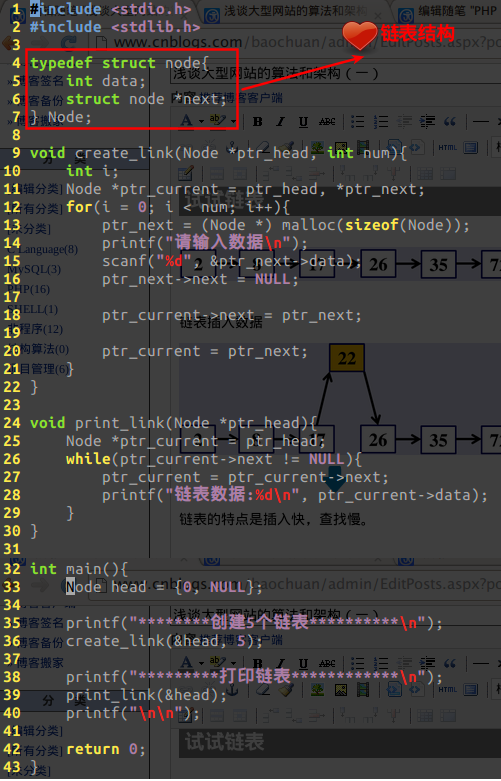Open the SHELL(1) category link
501x781 pixels.
[33, 309]
